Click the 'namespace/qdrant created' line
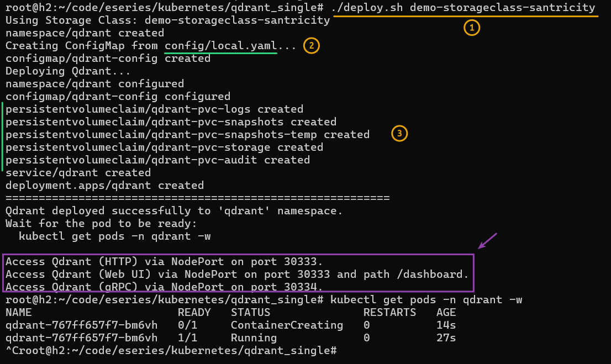This screenshot has width=611, height=364. pos(85,33)
